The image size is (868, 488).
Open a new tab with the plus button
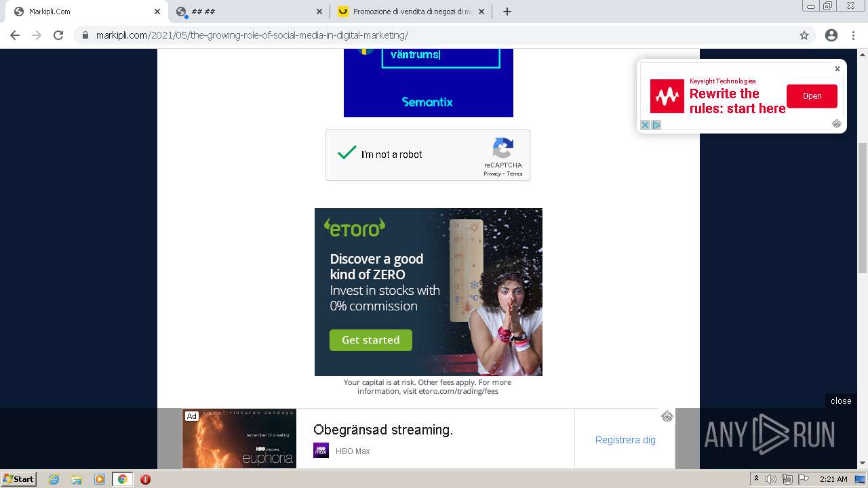(x=507, y=12)
